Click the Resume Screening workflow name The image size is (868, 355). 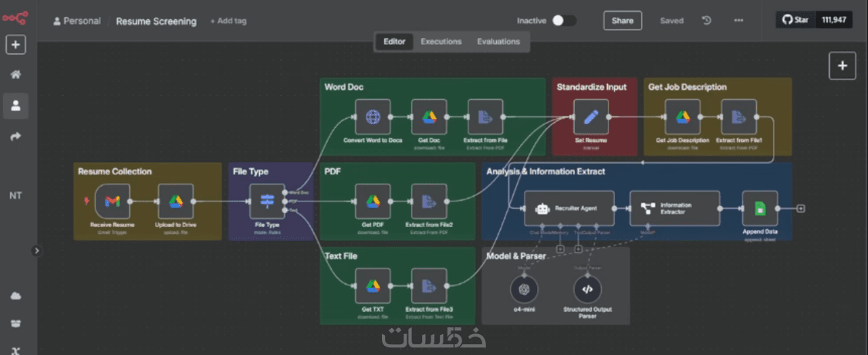pyautogui.click(x=156, y=22)
